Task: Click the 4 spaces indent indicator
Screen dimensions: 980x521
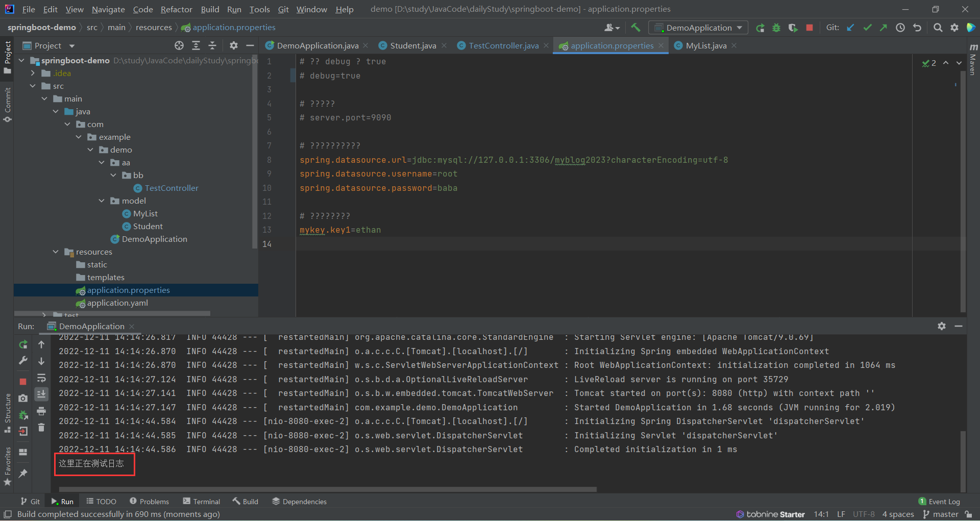Action: coord(898,514)
